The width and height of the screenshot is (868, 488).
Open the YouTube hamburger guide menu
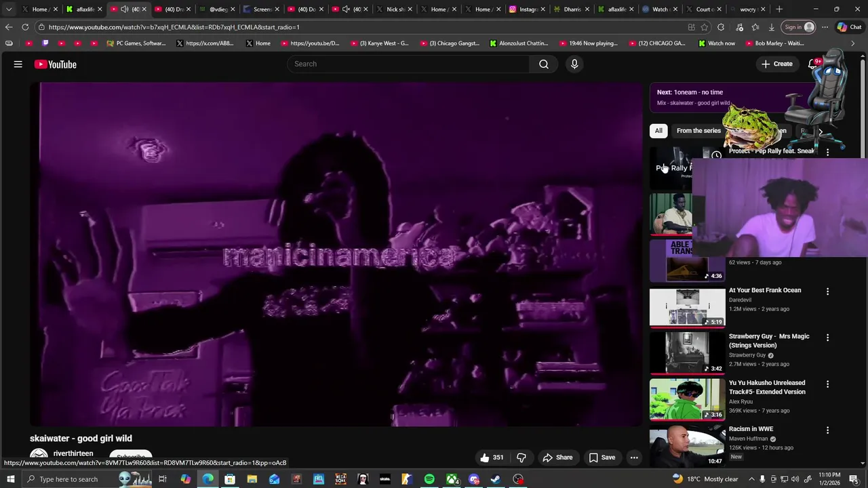pyautogui.click(x=18, y=64)
